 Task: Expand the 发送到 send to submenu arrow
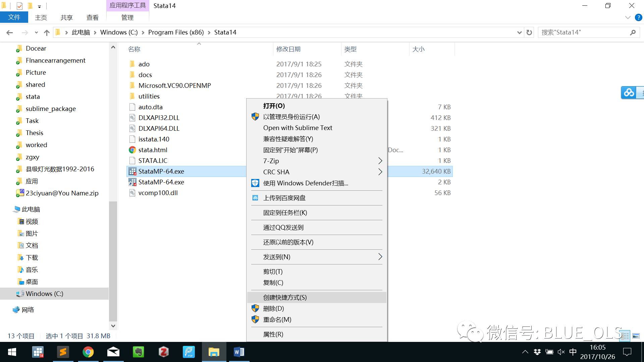coord(379,257)
